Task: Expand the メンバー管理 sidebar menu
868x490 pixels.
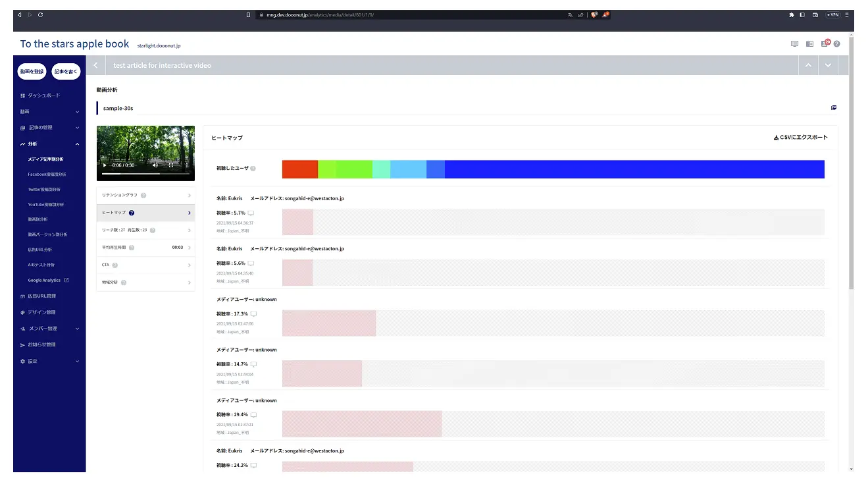Action: pos(77,329)
